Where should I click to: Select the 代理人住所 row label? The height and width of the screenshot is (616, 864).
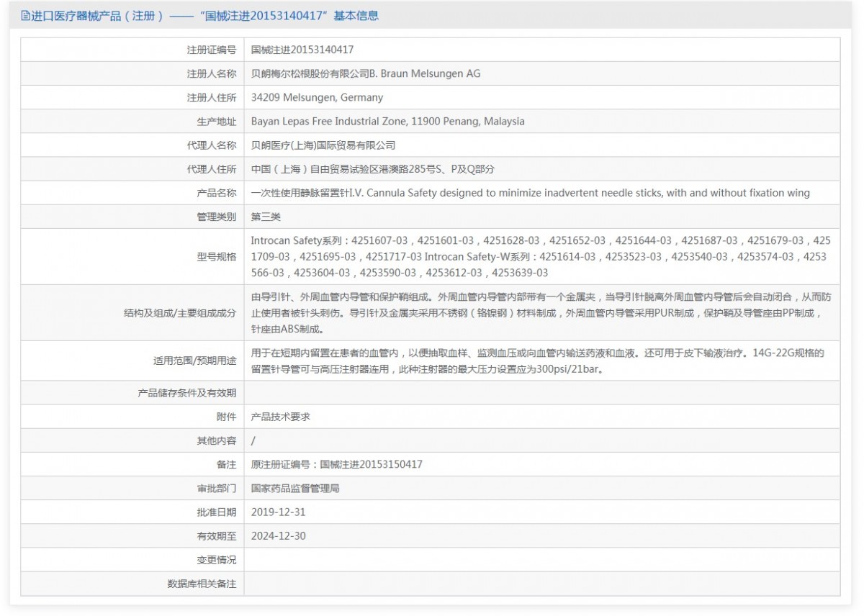[x=212, y=169]
